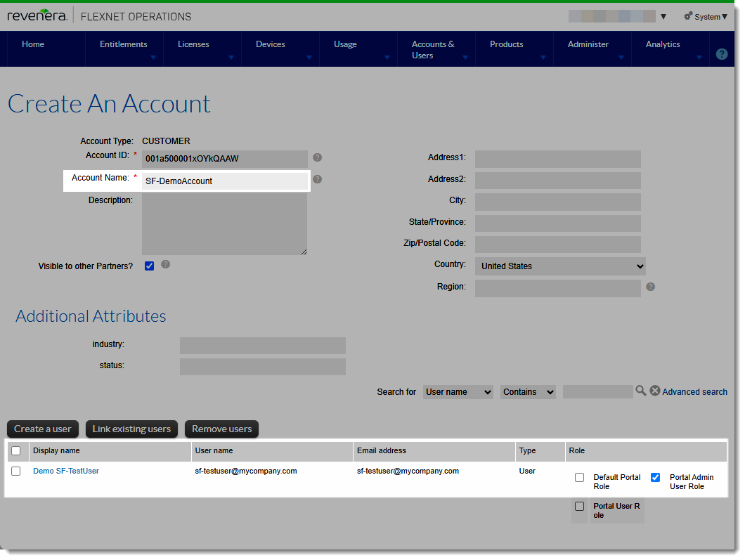Viewport: 745px width, 560px height.
Task: Click the Link existing users button
Action: [x=131, y=429]
